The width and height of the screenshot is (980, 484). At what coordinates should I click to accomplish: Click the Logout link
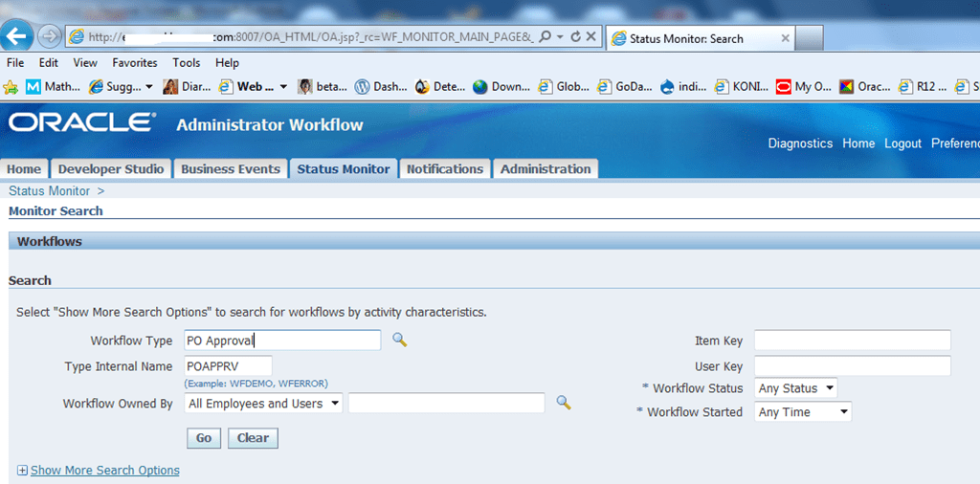pyautogui.click(x=902, y=143)
